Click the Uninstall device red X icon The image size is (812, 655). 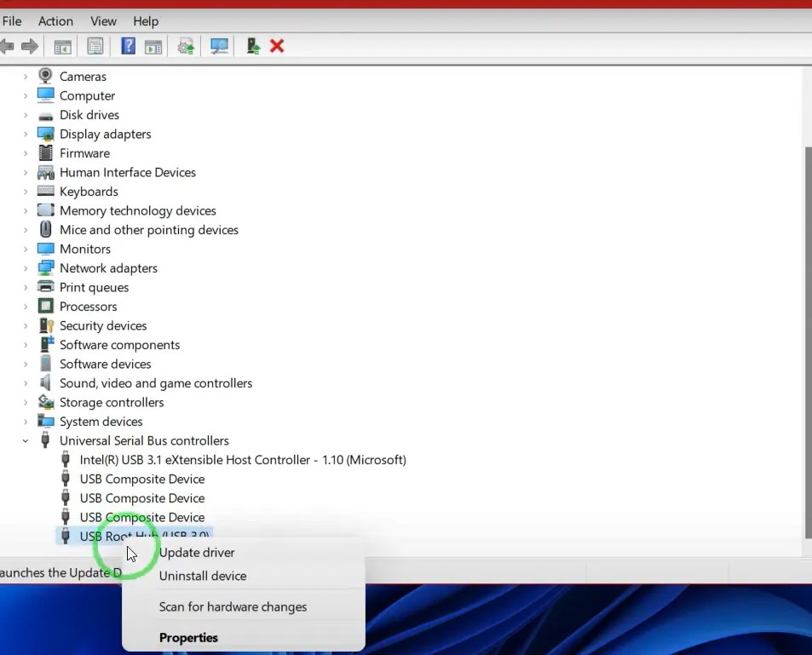[276, 46]
